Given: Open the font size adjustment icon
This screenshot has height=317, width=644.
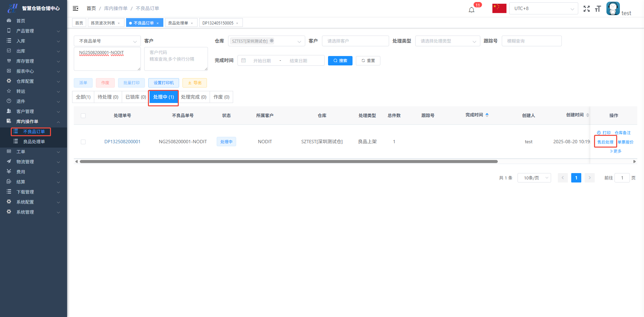Looking at the screenshot, I should coord(598,9).
